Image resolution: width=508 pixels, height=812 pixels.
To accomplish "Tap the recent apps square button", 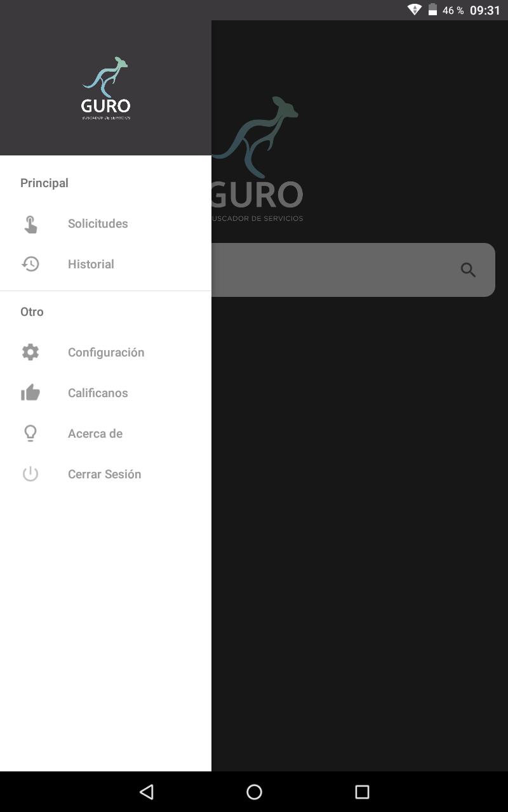I will coord(362,792).
